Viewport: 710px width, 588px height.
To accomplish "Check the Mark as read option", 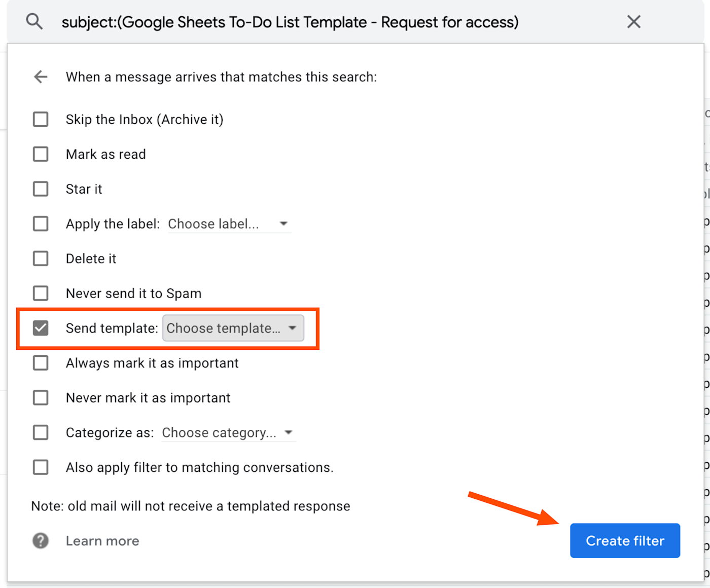I will [x=41, y=154].
